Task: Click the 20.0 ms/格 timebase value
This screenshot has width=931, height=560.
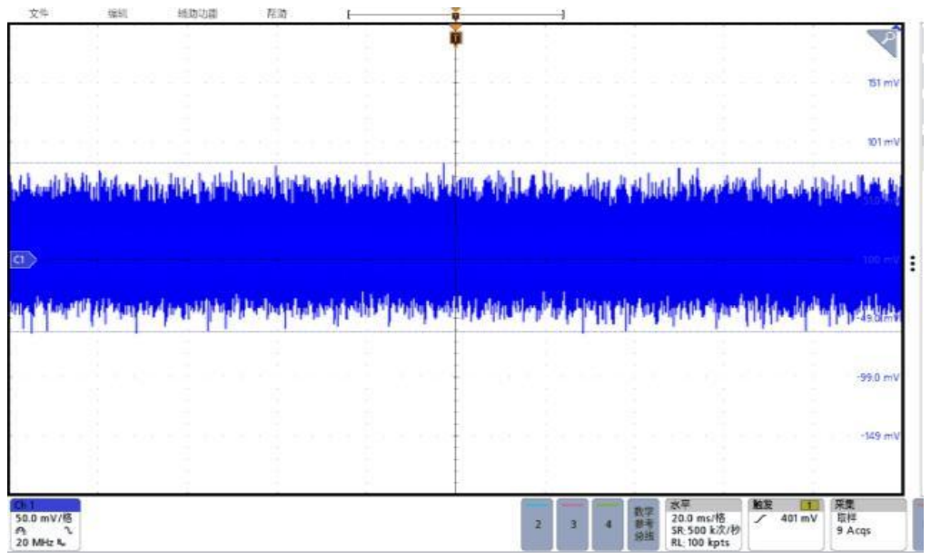Action: point(698,518)
